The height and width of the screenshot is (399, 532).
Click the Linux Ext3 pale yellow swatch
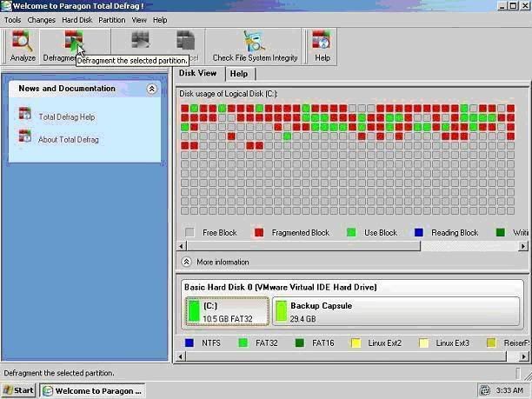pyautogui.click(x=423, y=342)
